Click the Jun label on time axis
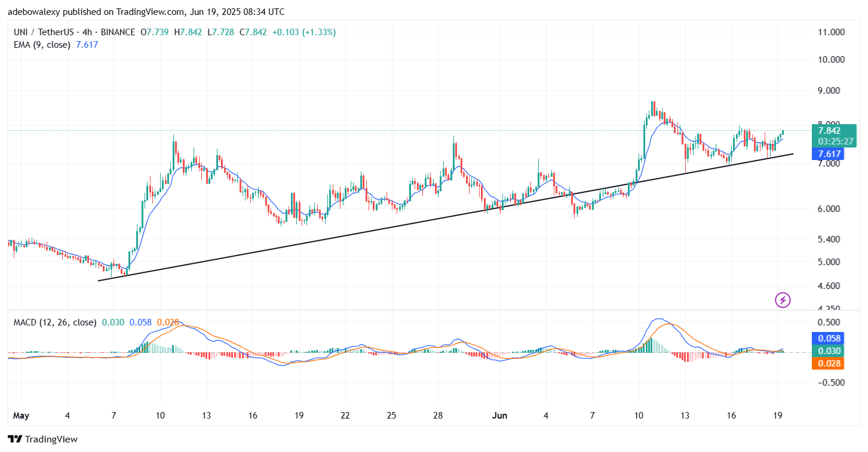This screenshot has height=452, width=868. click(x=499, y=415)
